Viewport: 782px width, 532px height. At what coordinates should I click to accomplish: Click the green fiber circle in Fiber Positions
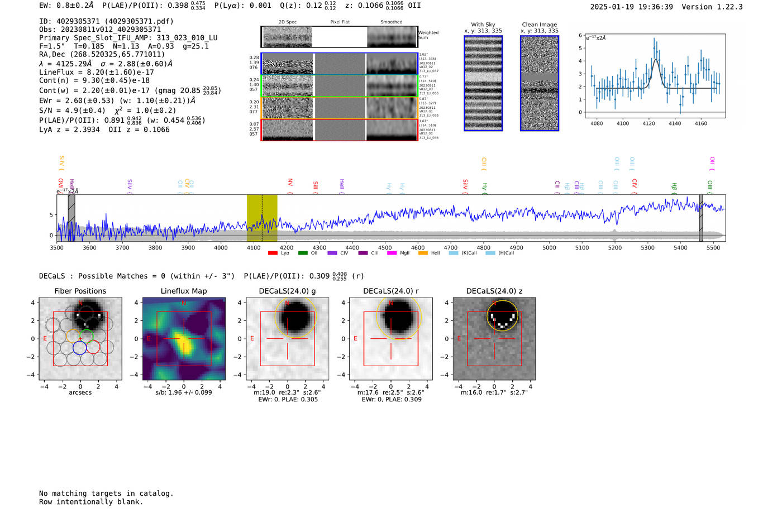(x=87, y=336)
